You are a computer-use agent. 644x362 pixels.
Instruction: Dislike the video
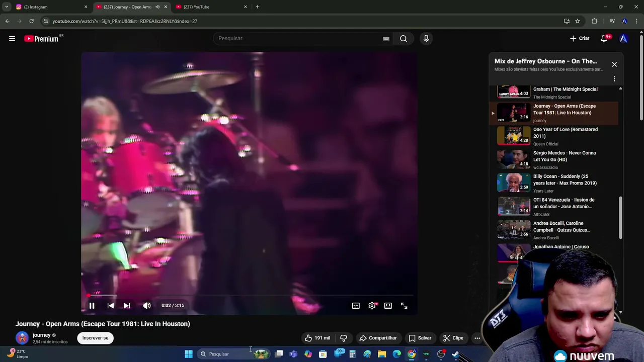coord(344,338)
